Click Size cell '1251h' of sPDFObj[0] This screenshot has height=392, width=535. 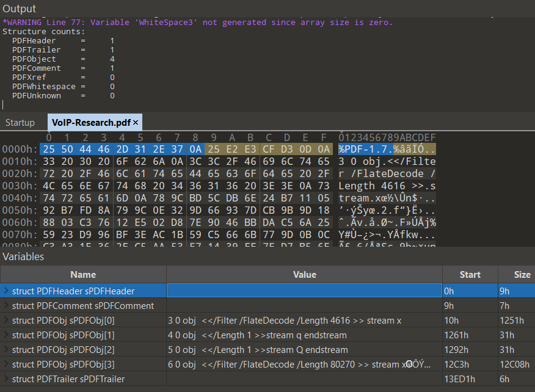click(511, 321)
